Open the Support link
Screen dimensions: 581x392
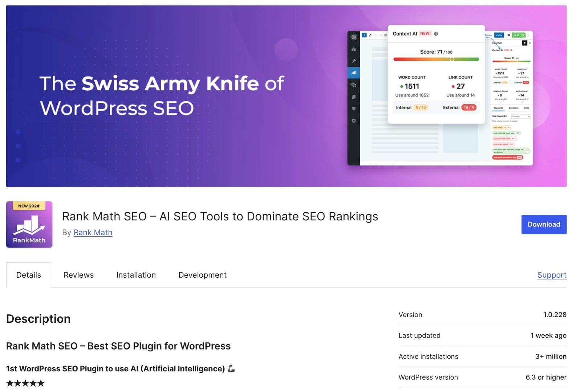[552, 275]
